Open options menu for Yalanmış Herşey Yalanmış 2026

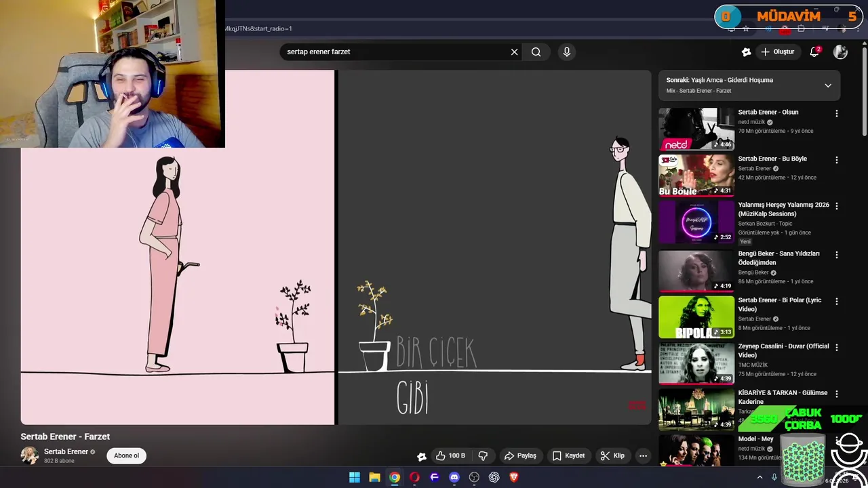pyautogui.click(x=836, y=206)
